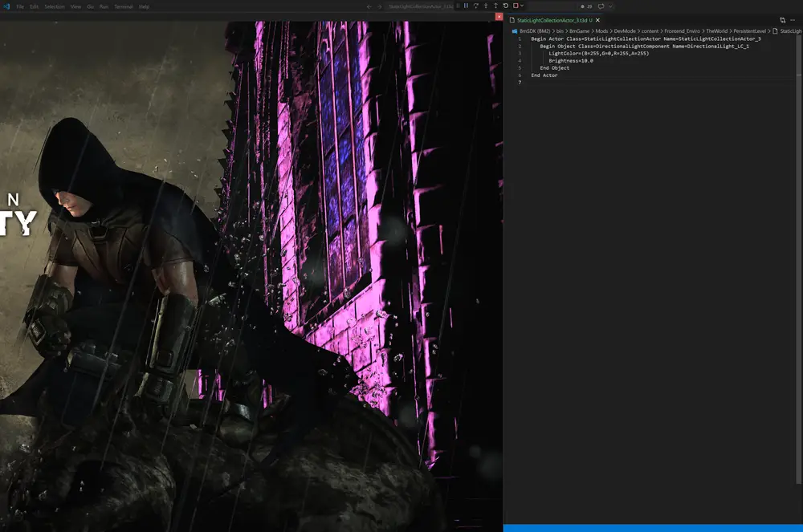Open the File menu
The height and width of the screenshot is (532, 803).
point(20,6)
